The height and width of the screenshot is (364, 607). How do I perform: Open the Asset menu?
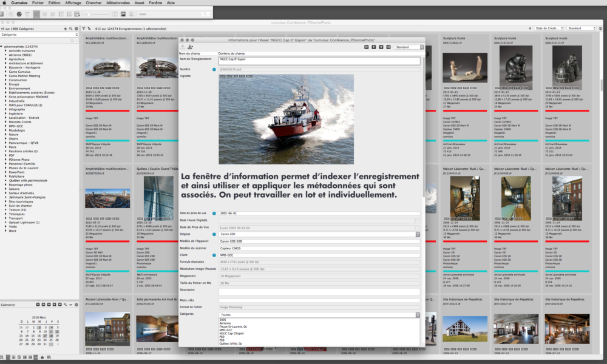point(140,2)
